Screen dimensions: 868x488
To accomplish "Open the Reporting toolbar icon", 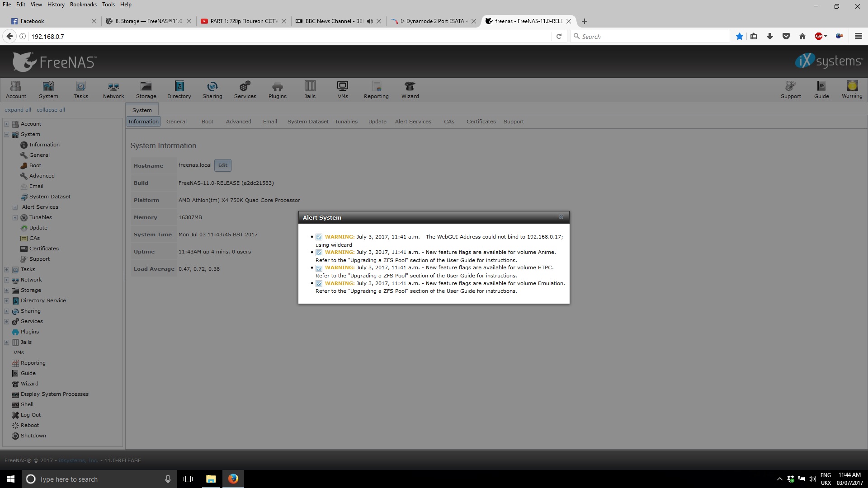I will [376, 89].
